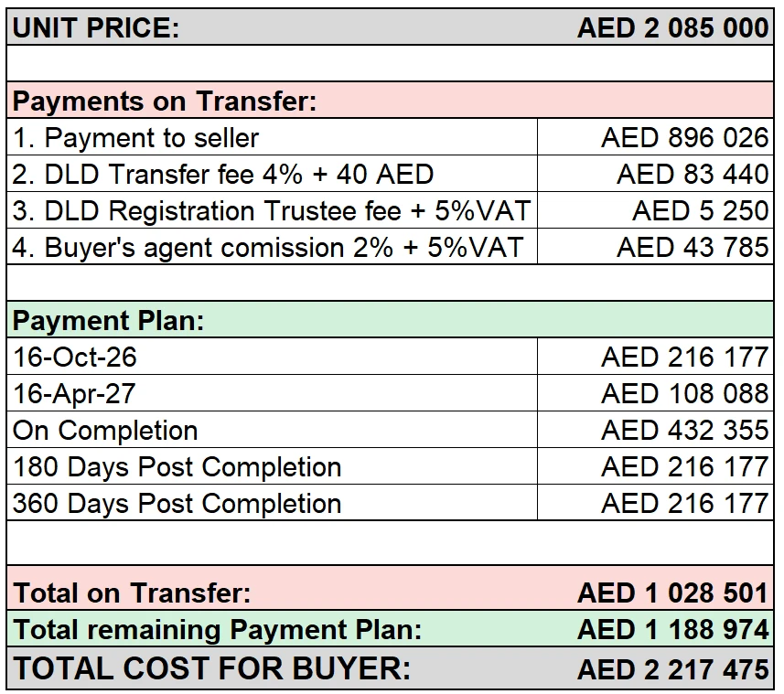Click the 16-Apr-27 date cell
Image resolution: width=784 pixels, height=694 pixels.
[273, 393]
